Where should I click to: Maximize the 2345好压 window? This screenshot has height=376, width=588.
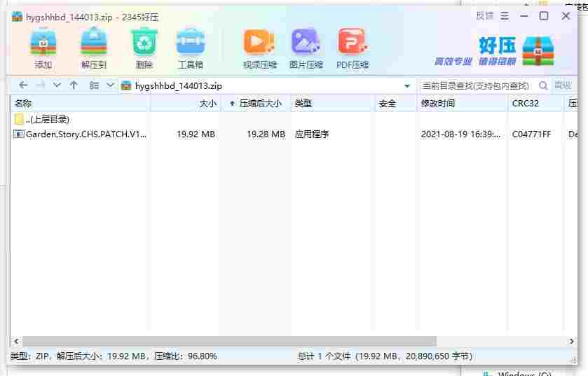click(x=544, y=16)
